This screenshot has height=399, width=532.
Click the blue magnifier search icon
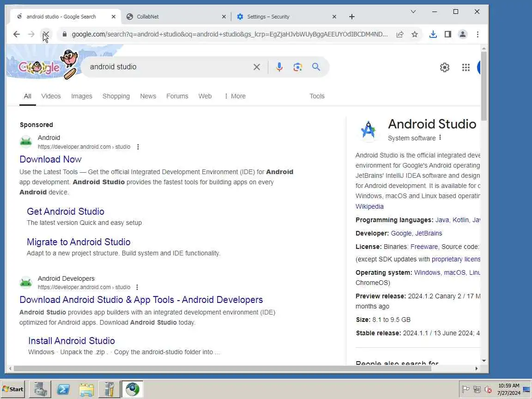(x=316, y=67)
